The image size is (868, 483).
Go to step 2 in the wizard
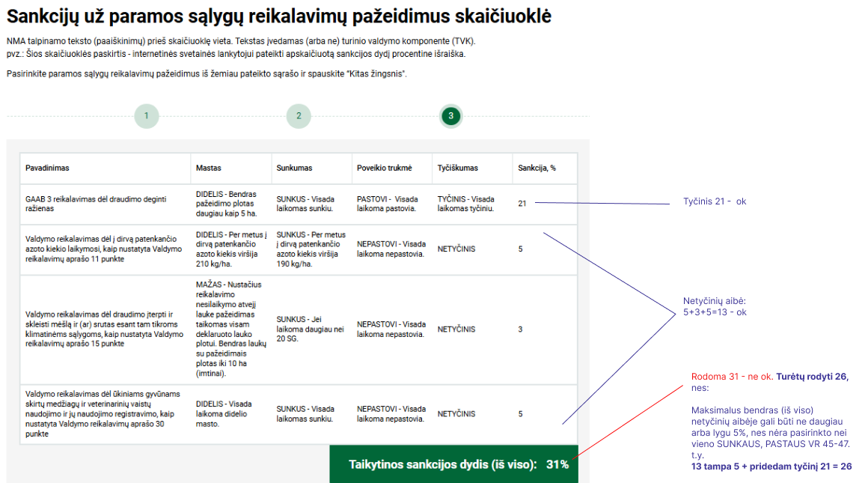(299, 116)
